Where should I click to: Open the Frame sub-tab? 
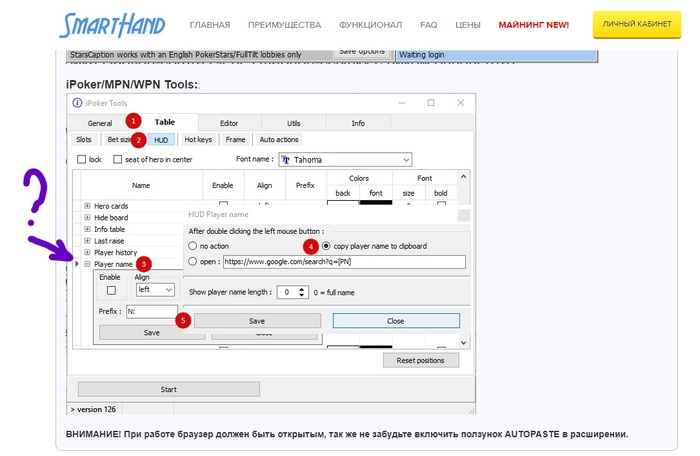tap(235, 139)
